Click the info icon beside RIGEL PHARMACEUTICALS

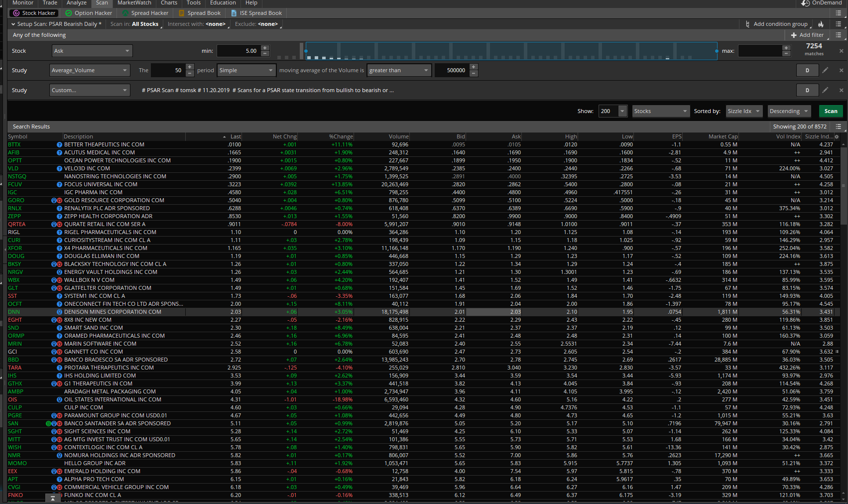click(60, 232)
